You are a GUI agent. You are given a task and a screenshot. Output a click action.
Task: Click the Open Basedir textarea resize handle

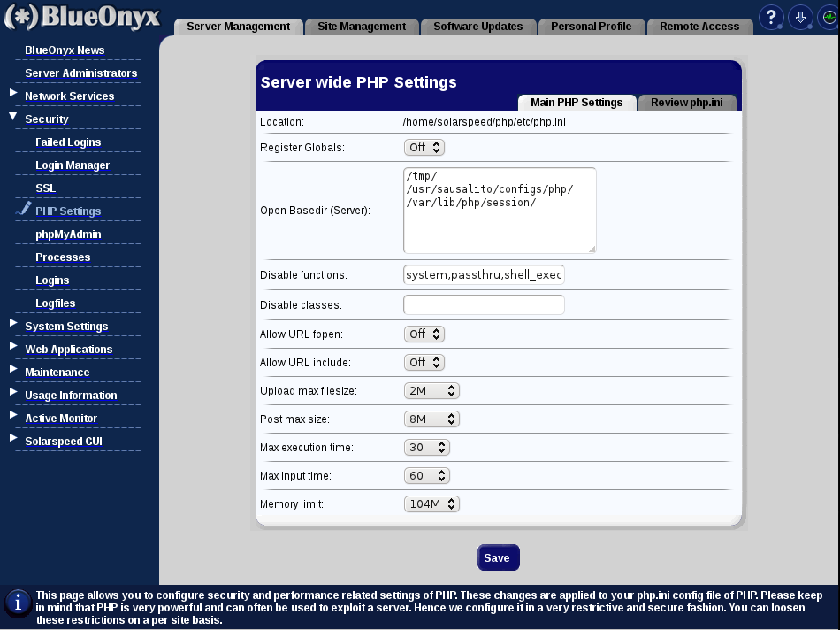pyautogui.click(x=592, y=249)
